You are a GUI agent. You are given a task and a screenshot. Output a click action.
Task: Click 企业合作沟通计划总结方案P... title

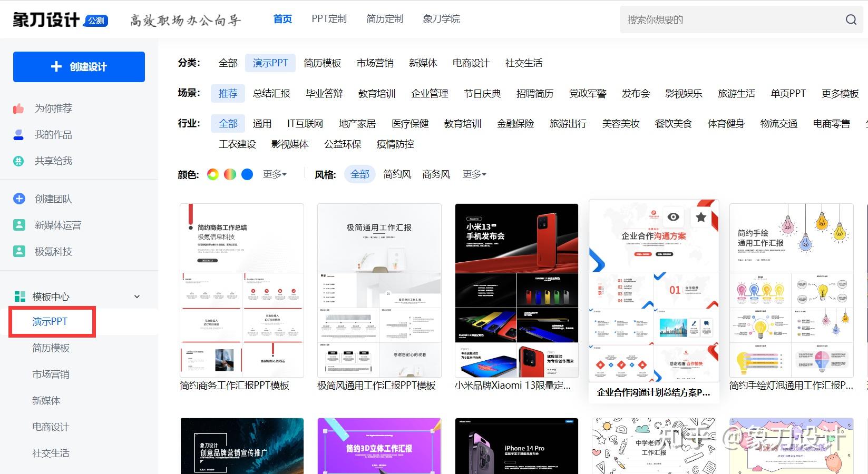(x=654, y=392)
